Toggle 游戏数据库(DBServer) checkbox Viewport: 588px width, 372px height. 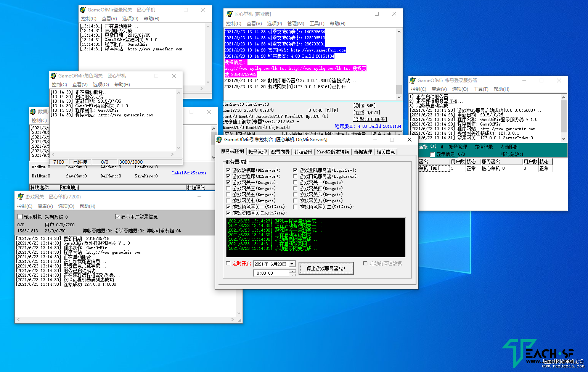pyautogui.click(x=228, y=170)
